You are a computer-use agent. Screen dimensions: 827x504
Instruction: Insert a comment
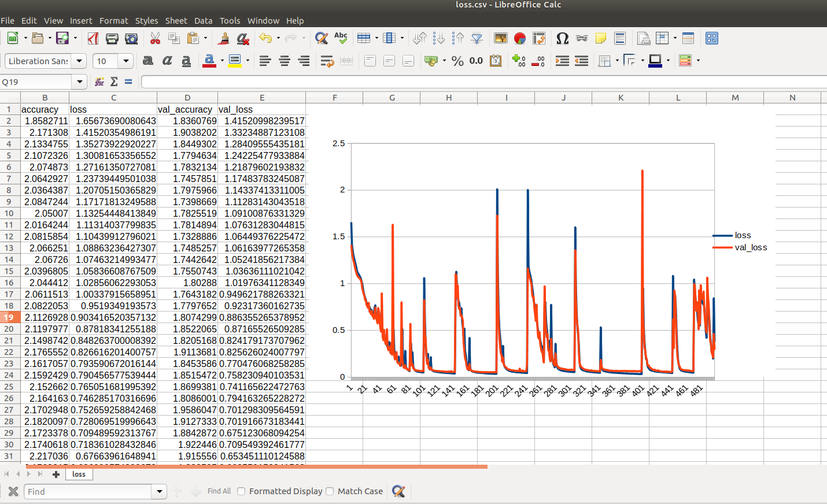[x=601, y=38]
